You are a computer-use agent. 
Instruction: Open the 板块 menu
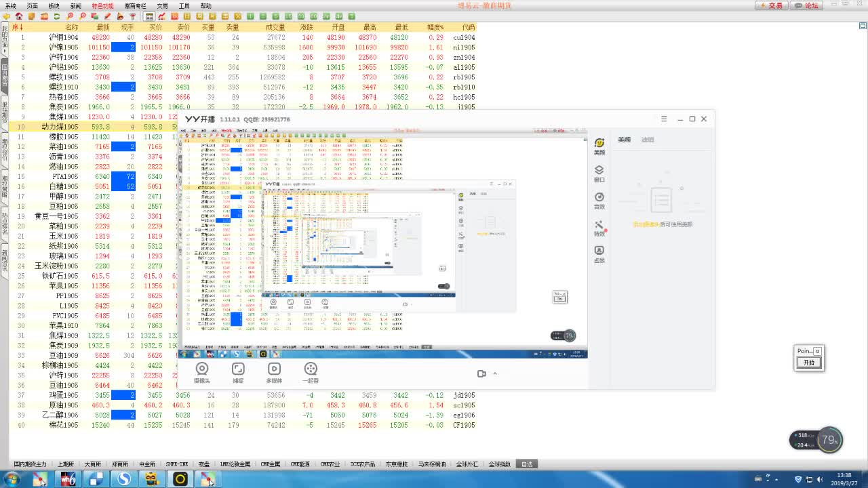(x=54, y=6)
